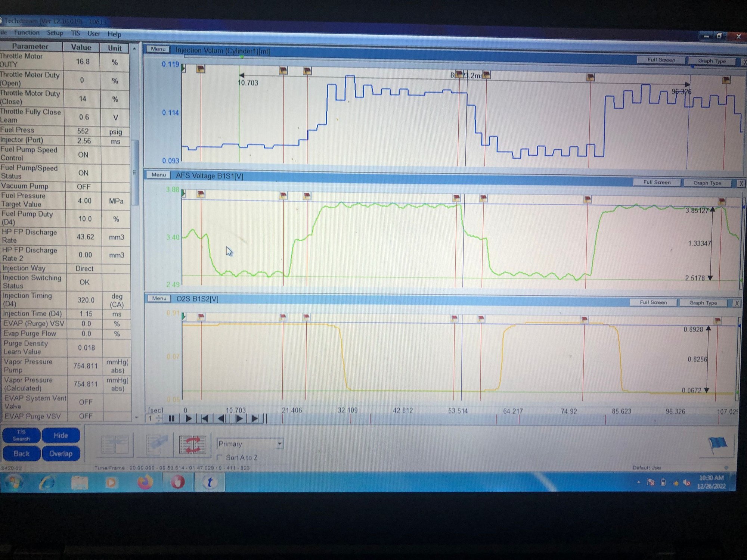747x560 pixels.
Task: Enable the Sort A to Z checkbox
Action: pos(220,458)
